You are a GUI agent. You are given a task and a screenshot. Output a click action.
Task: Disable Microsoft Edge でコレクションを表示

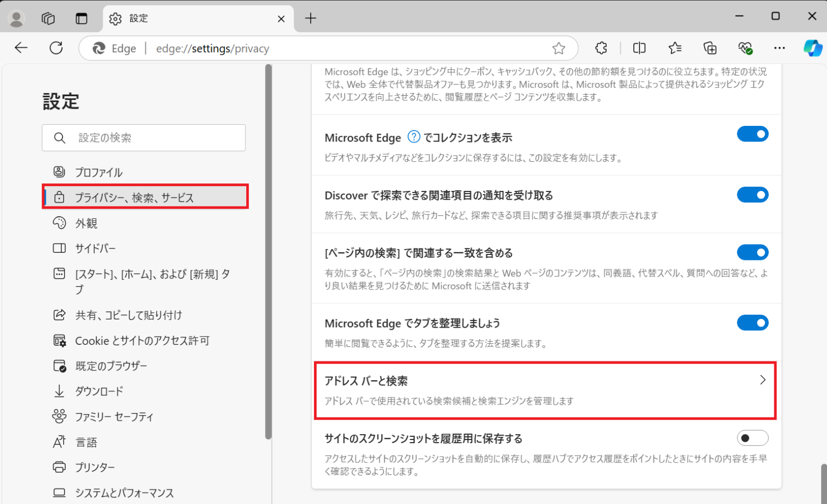(x=753, y=134)
